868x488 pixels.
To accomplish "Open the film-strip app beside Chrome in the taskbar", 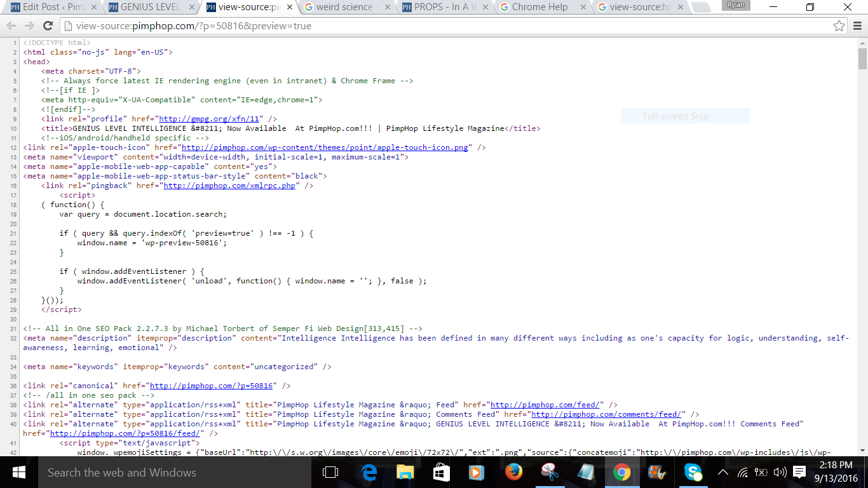I will pyautogui.click(x=656, y=472).
